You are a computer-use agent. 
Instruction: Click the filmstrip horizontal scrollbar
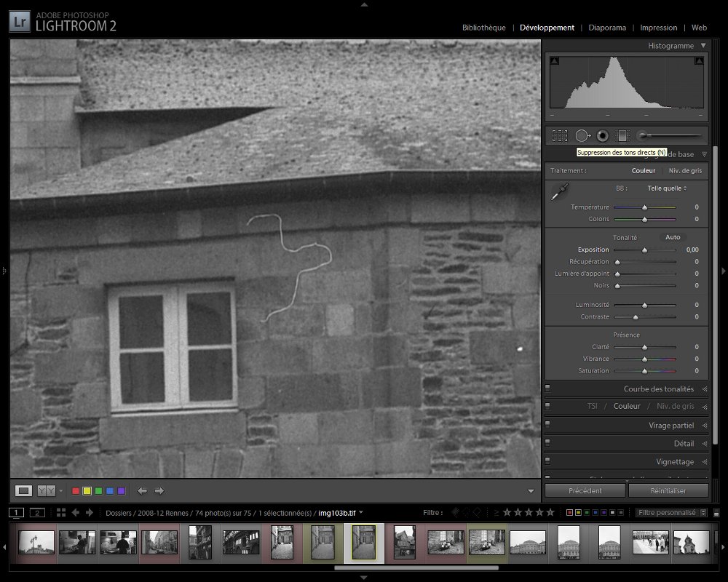[x=416, y=567]
